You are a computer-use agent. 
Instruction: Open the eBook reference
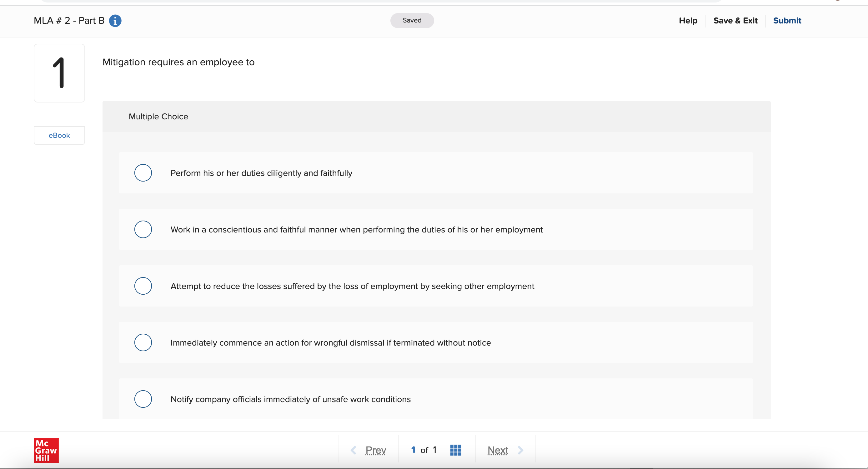click(x=59, y=135)
